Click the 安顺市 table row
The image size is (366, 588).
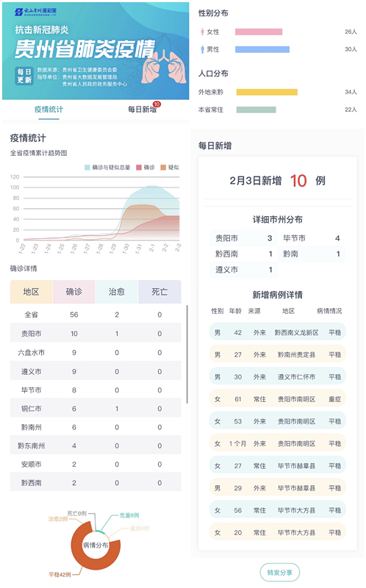[x=96, y=465]
